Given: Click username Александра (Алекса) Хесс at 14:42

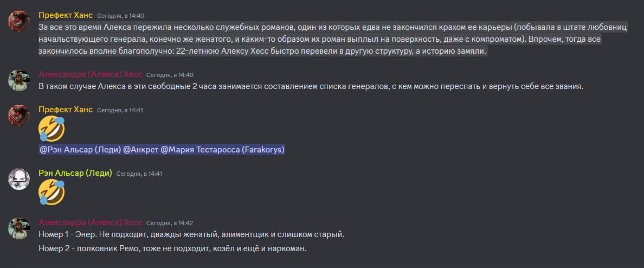Looking at the screenshot, I should tap(91, 222).
